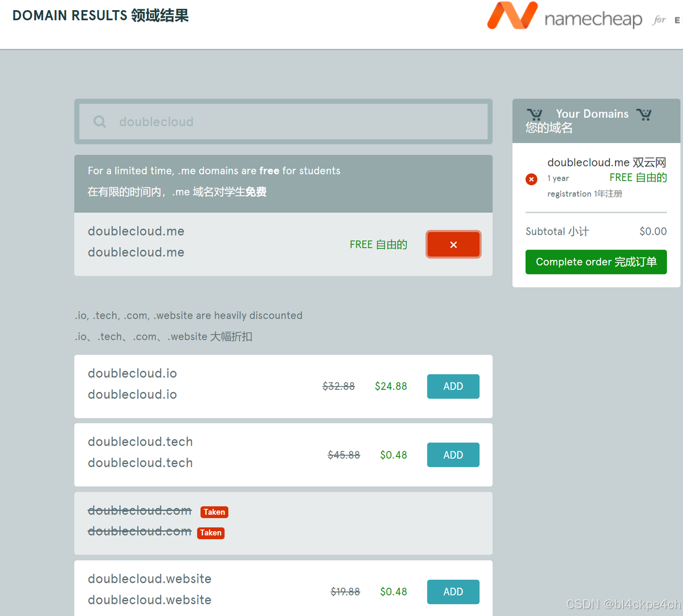Click the search magnifier icon
The width and height of the screenshot is (683, 616).
100,122
